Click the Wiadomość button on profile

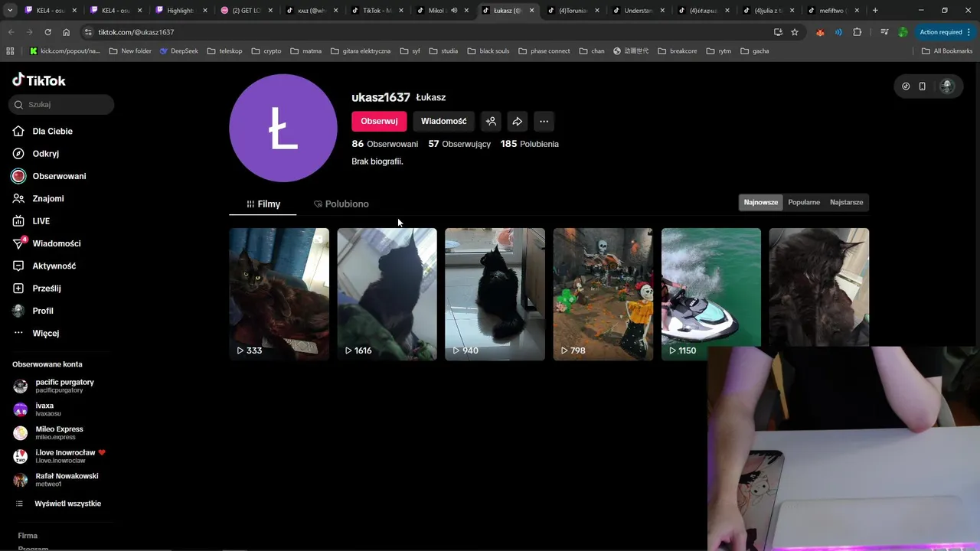443,121
